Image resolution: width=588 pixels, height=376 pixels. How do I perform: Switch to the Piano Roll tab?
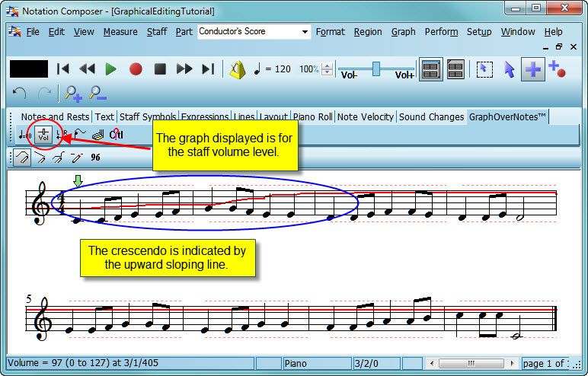pos(312,117)
